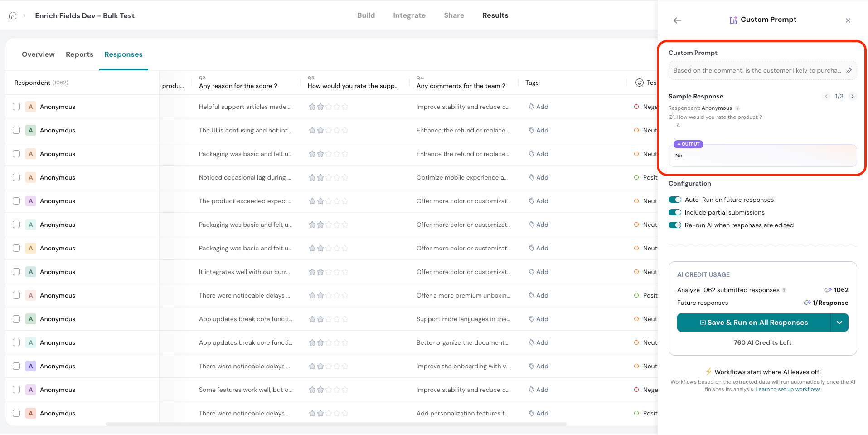Open the Build tab
The image size is (868, 435).
pyautogui.click(x=366, y=15)
